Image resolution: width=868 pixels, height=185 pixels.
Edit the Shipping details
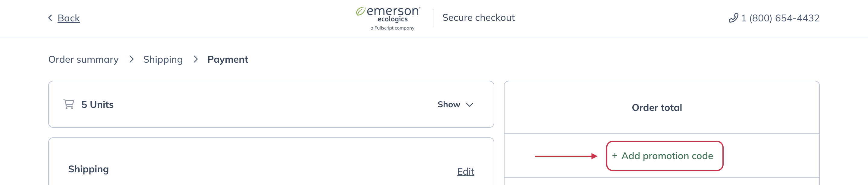(x=465, y=171)
